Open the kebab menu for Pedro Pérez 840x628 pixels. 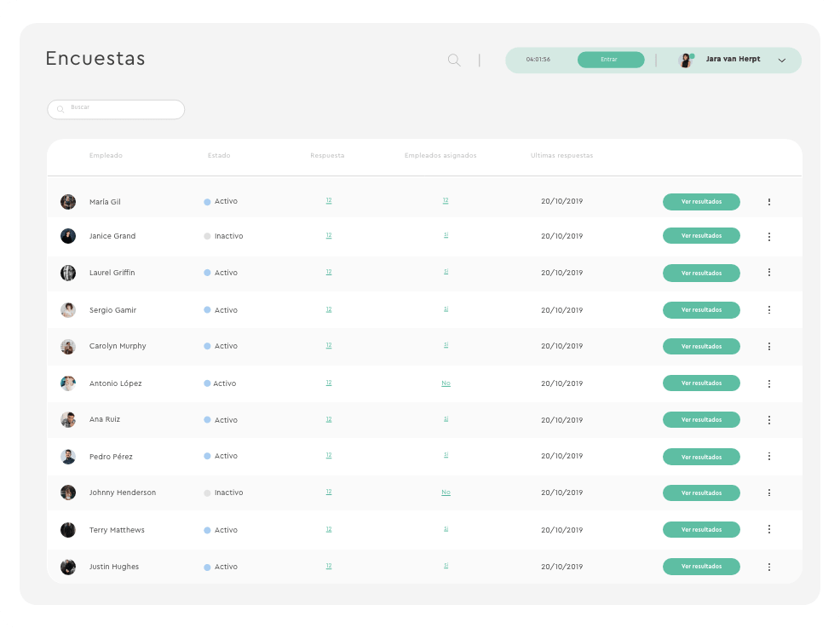[x=768, y=457]
